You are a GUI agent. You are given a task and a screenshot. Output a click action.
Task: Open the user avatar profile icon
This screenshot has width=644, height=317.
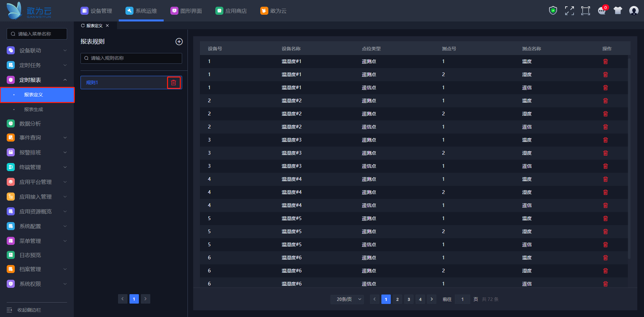click(634, 11)
